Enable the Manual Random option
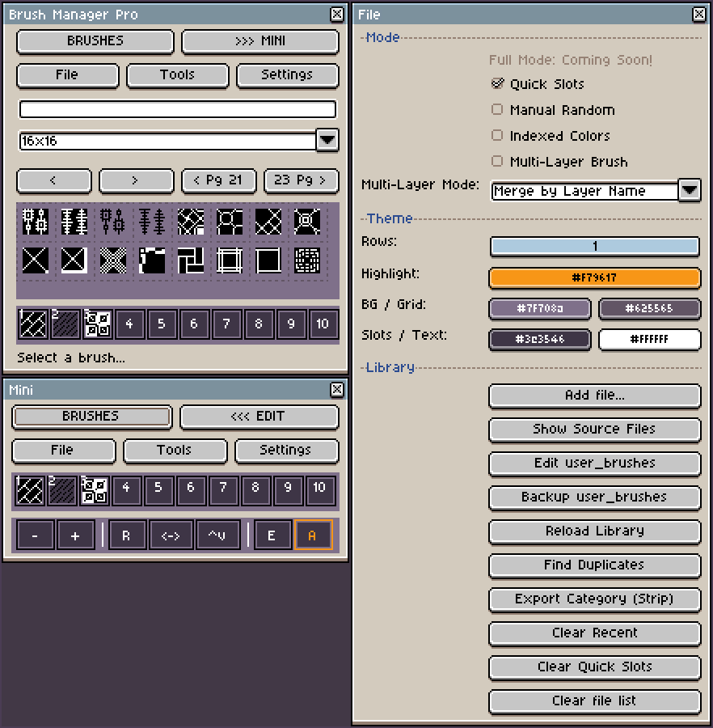 coord(498,110)
